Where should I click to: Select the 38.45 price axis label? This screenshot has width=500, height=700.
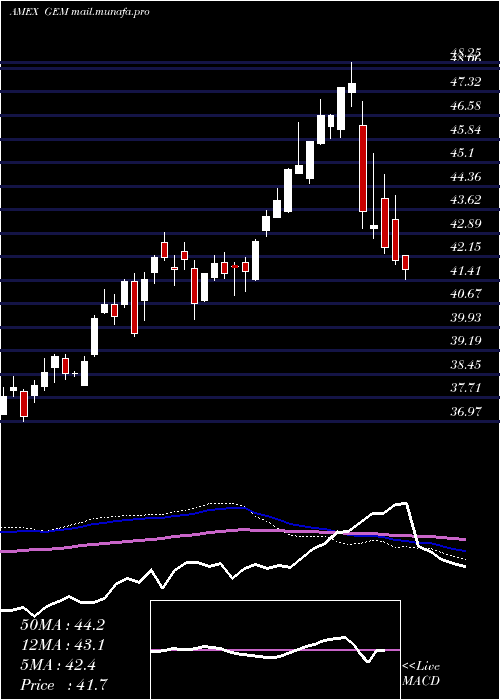pyautogui.click(x=466, y=365)
